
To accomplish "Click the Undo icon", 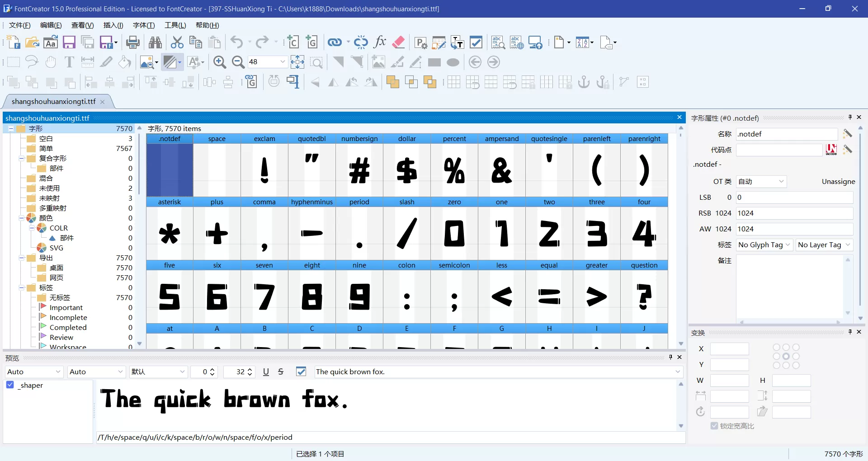I will click(237, 42).
